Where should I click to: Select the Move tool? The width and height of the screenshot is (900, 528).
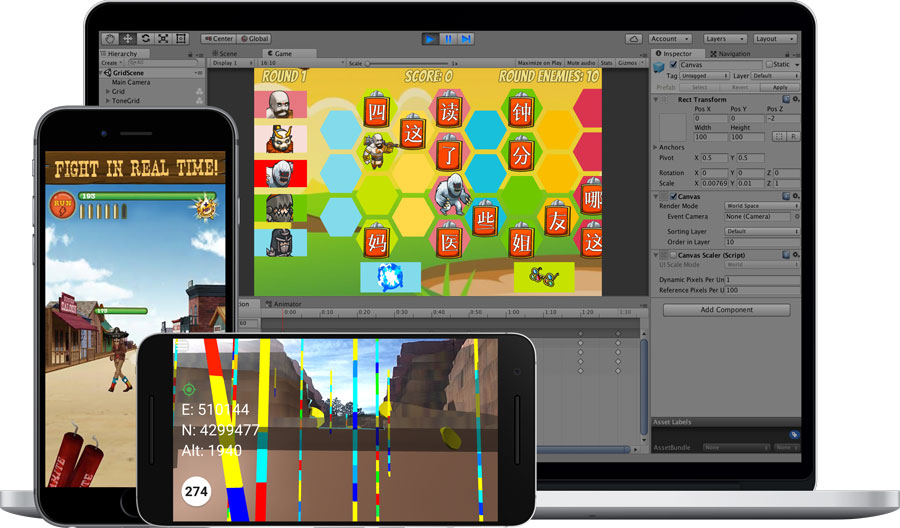tap(127, 38)
